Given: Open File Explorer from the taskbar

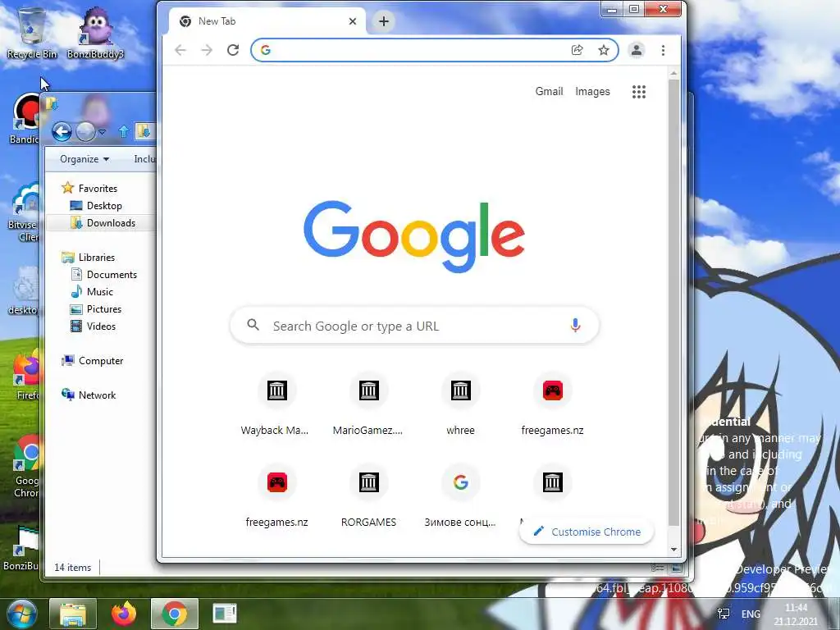Looking at the screenshot, I should 73,614.
